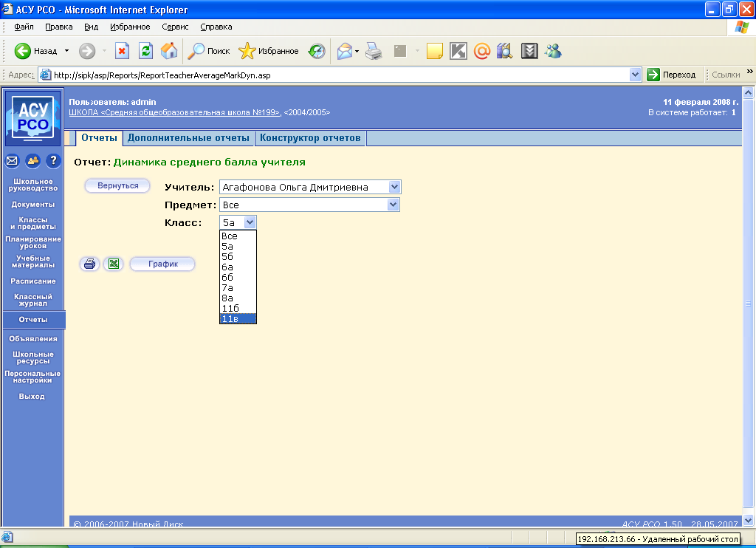Image resolution: width=756 pixels, height=548 pixels.
Task: Open the Предмет dropdown arrow
Action: point(393,205)
